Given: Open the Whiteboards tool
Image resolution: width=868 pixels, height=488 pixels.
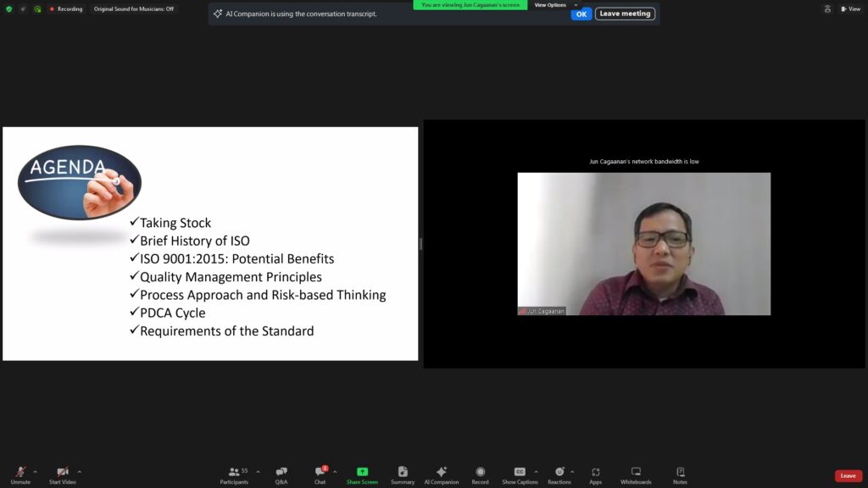Looking at the screenshot, I should tap(636, 474).
